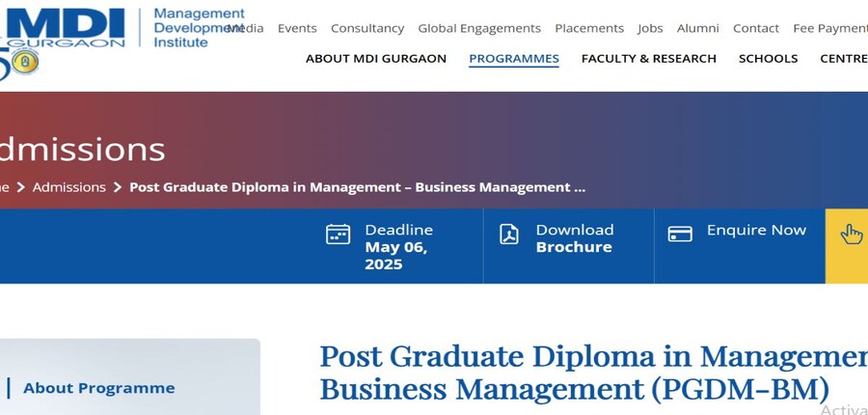Open the Schools menu
Viewport: 868px width, 415px height.
point(768,59)
